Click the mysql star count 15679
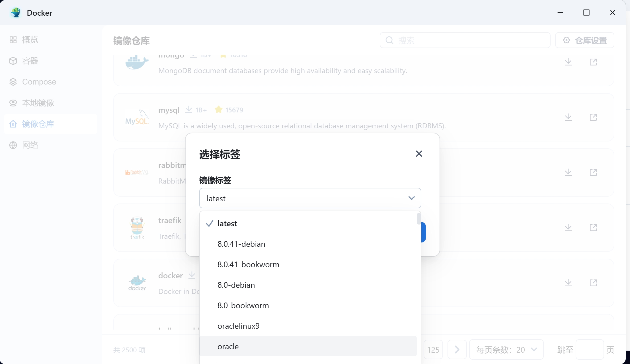 tap(234, 110)
